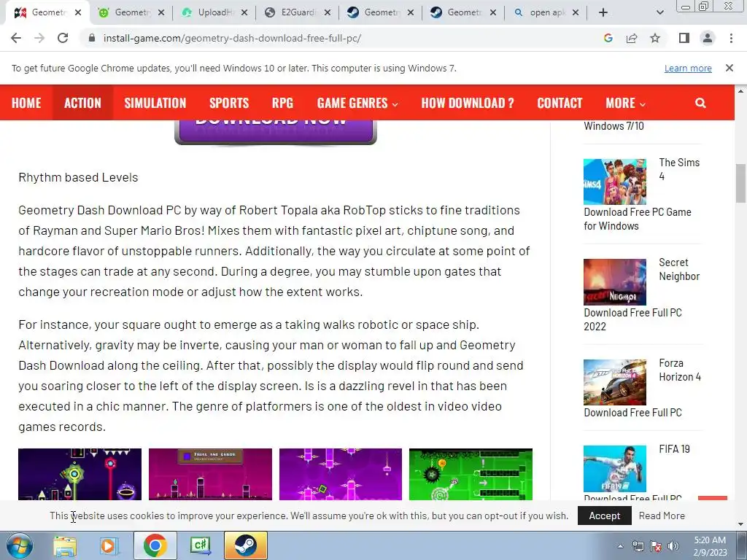
Task: Click the Secret Neighbor thumbnail image
Action: pos(615,282)
